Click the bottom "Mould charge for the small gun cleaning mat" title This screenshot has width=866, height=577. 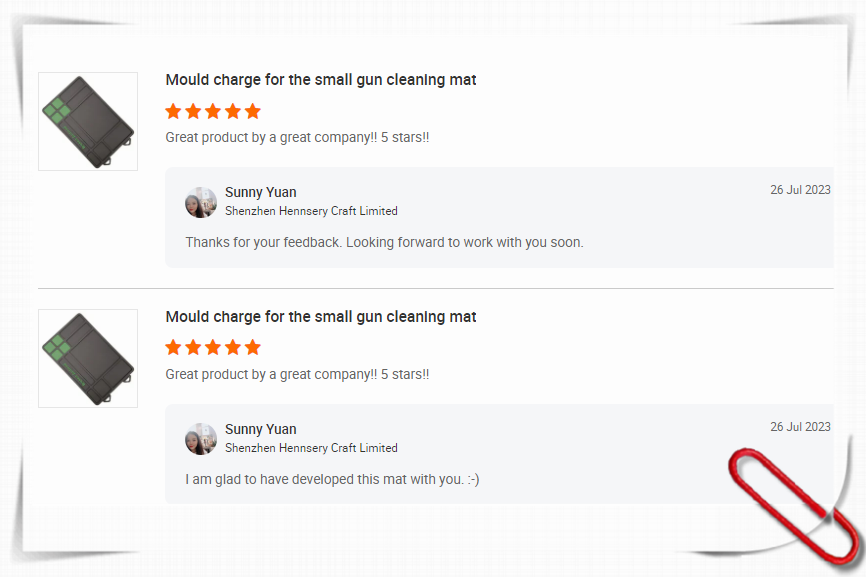(321, 317)
